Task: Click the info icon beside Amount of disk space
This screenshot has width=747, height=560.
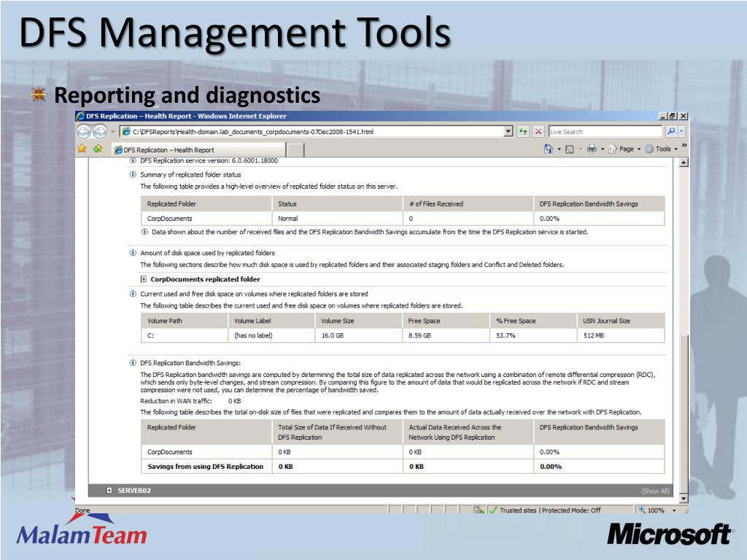Action: [x=133, y=253]
